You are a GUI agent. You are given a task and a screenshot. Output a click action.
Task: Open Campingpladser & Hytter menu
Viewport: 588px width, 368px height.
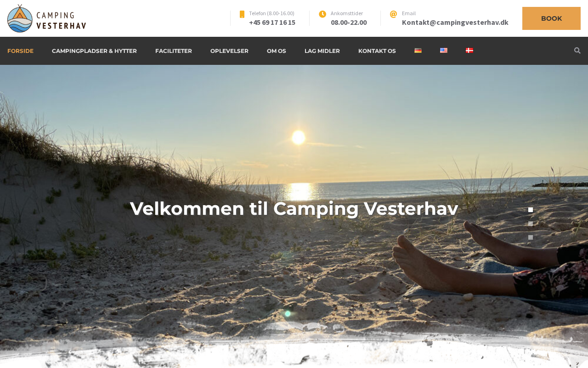pyautogui.click(x=94, y=51)
